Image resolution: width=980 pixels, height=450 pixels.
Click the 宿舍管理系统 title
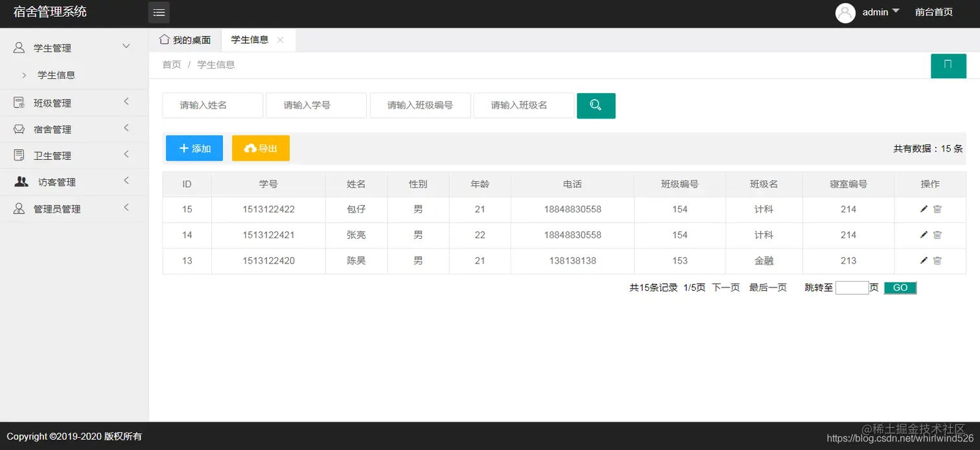[x=50, y=12]
